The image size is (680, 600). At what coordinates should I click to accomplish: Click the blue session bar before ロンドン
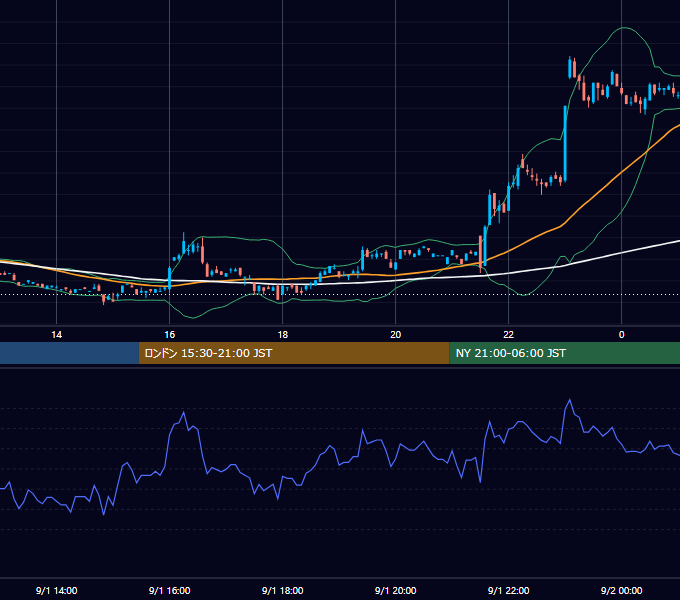(69, 353)
